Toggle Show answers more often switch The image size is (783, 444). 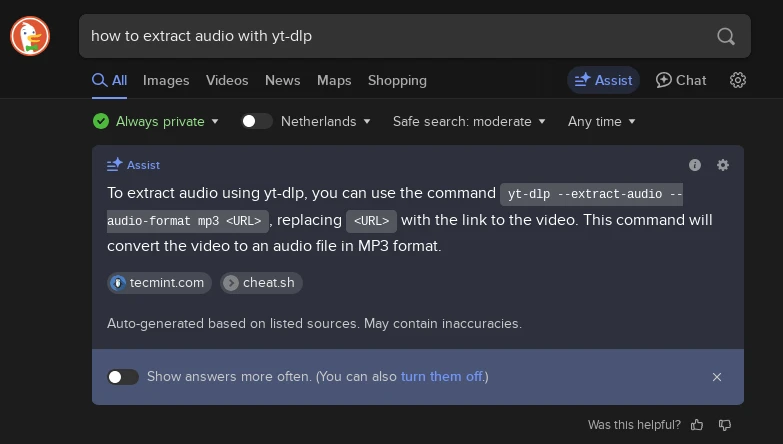point(123,377)
